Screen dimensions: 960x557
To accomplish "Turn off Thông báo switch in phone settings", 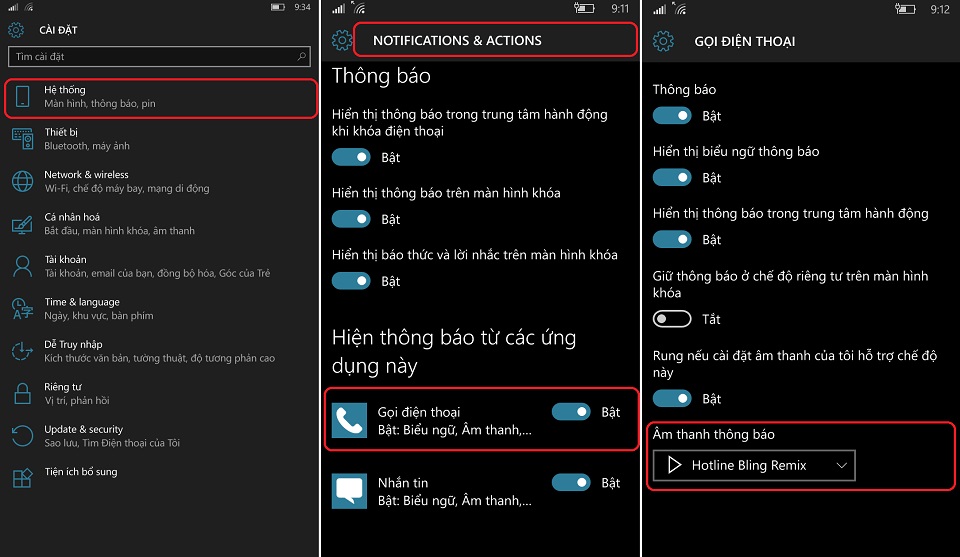I will tap(672, 116).
